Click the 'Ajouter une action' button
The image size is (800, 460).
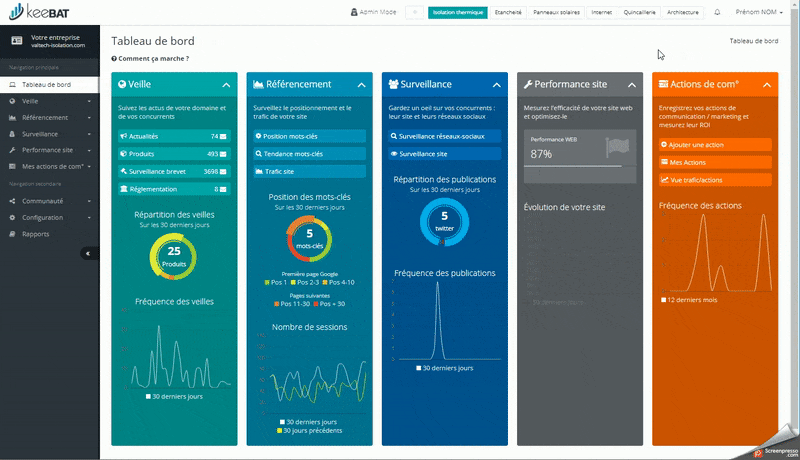pos(714,145)
